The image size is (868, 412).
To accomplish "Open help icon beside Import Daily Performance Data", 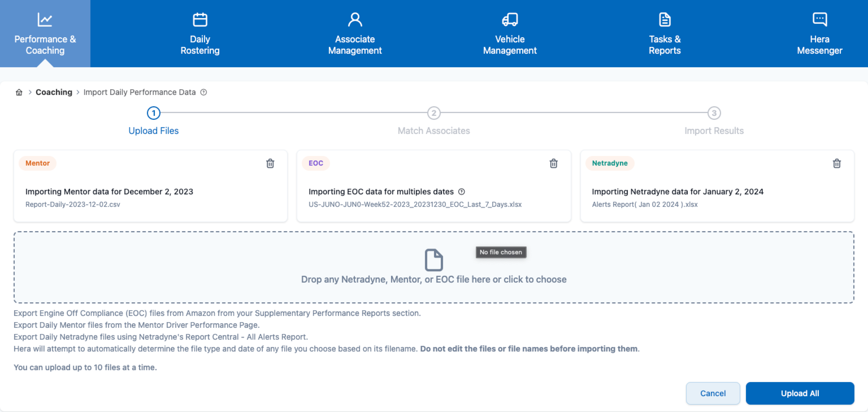I will (x=203, y=92).
